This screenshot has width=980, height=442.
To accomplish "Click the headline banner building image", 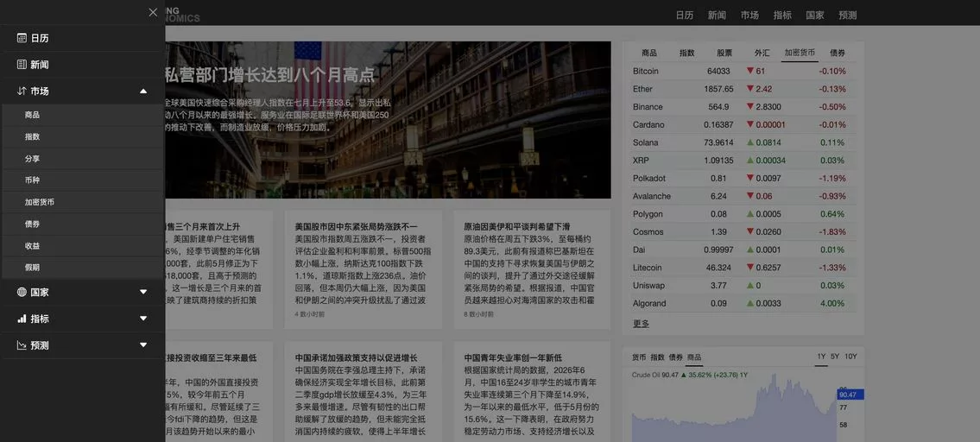I will point(388,120).
